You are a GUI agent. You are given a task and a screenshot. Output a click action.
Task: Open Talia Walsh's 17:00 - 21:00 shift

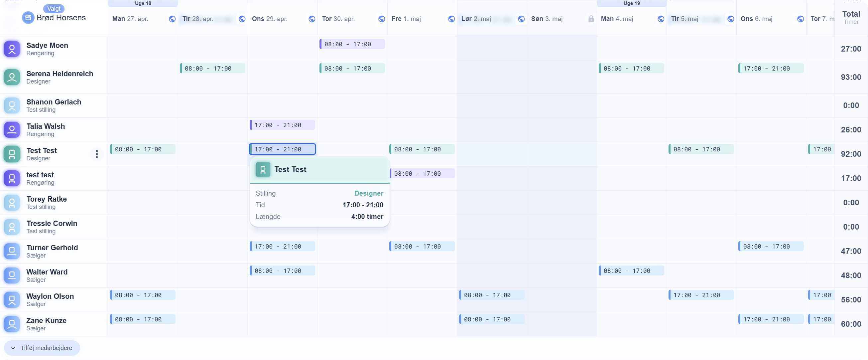coord(282,125)
